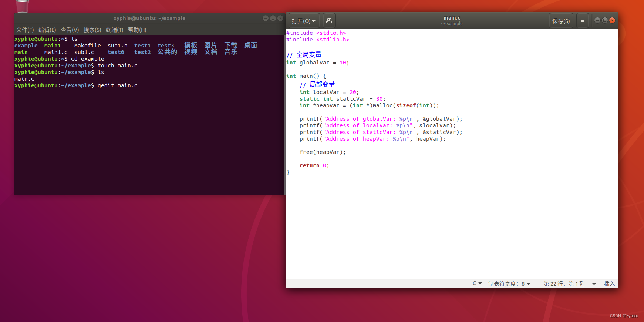This screenshot has height=322, width=644.
Task: Click '公共的' folder in terminal listing
Action: (167, 52)
